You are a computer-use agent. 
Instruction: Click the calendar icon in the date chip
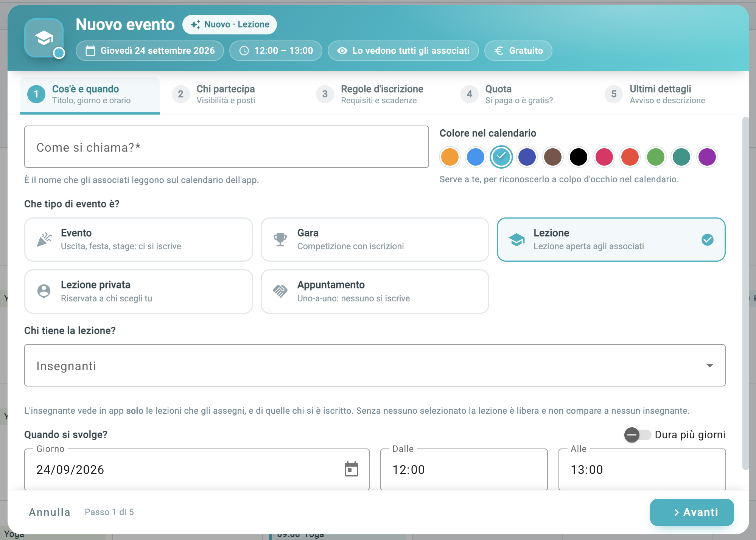tap(90, 51)
